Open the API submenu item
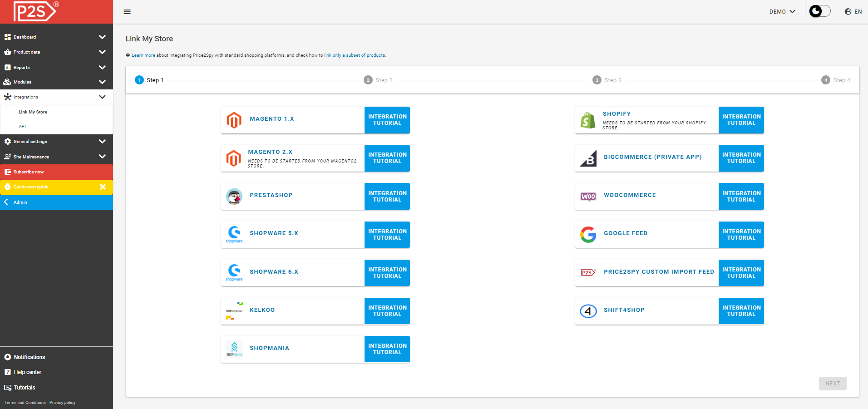Viewport: 868px width, 409px height. click(22, 127)
